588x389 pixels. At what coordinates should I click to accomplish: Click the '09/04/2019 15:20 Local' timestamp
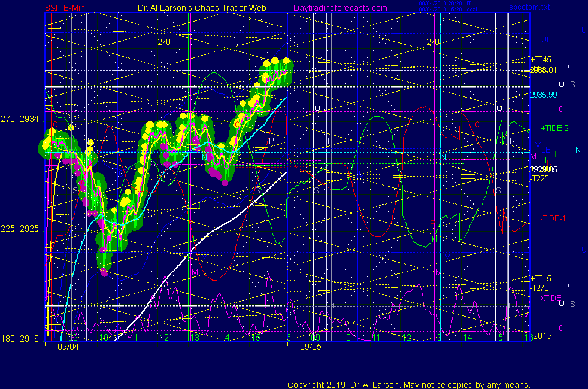coord(448,10)
